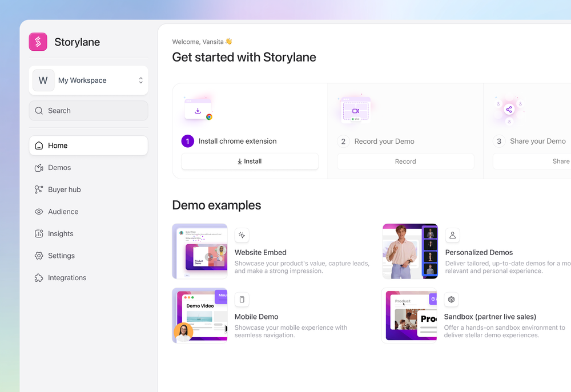Focus the Search input field
This screenshot has width=571, height=392.
tap(89, 111)
